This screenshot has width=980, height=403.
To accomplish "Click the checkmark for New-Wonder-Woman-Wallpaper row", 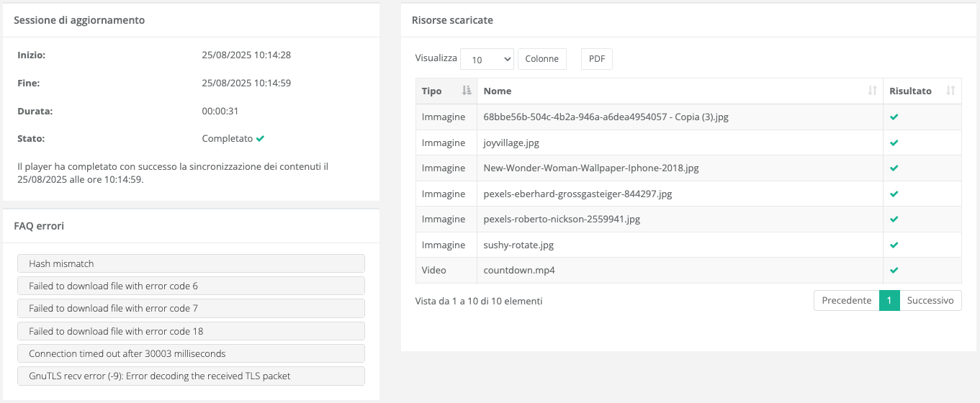I will pos(894,168).
